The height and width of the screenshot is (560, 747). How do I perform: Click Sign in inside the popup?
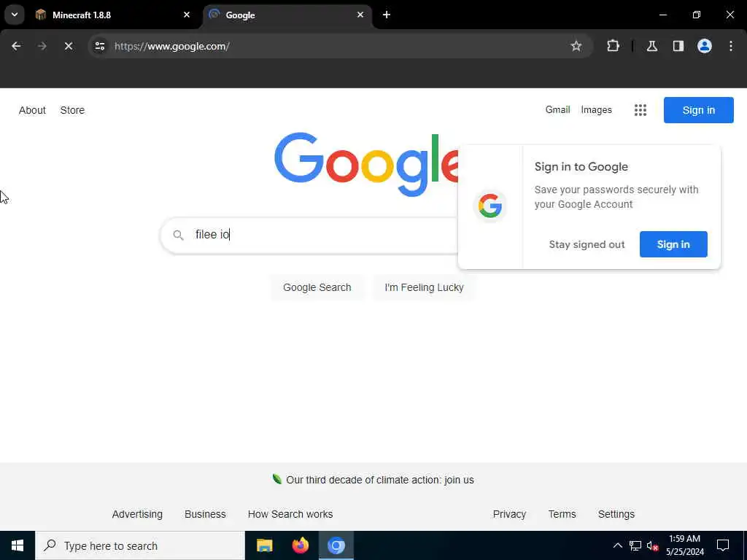click(673, 244)
